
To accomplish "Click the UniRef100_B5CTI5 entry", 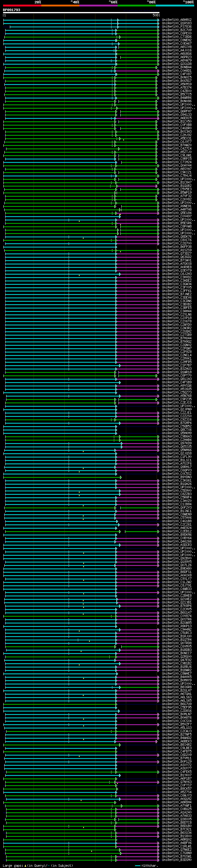I will pyautogui.click(x=177, y=94).
